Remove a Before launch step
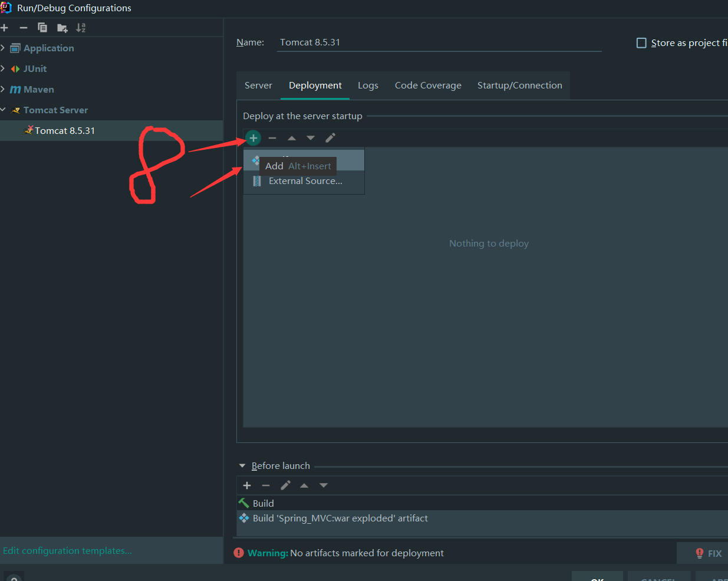 pos(266,485)
